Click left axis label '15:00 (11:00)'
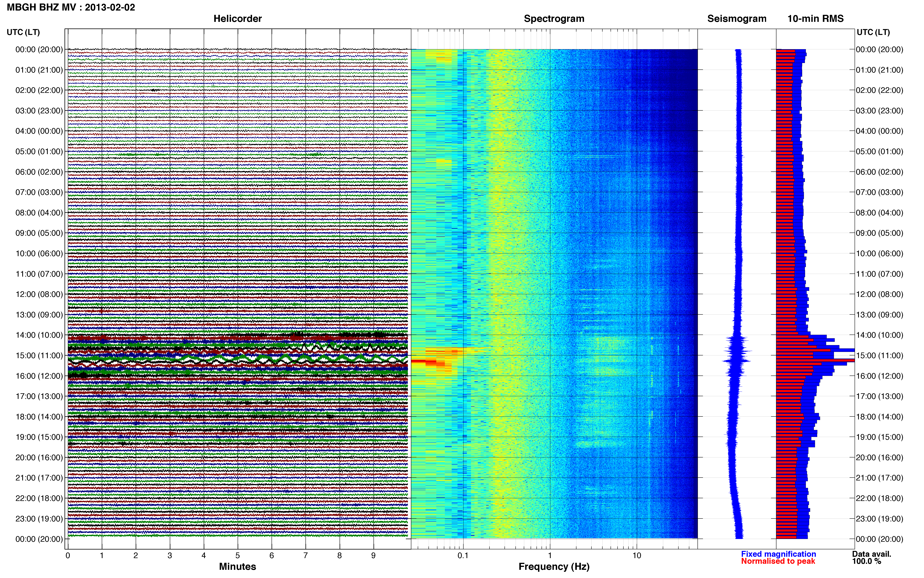The image size is (924, 578). tap(39, 355)
